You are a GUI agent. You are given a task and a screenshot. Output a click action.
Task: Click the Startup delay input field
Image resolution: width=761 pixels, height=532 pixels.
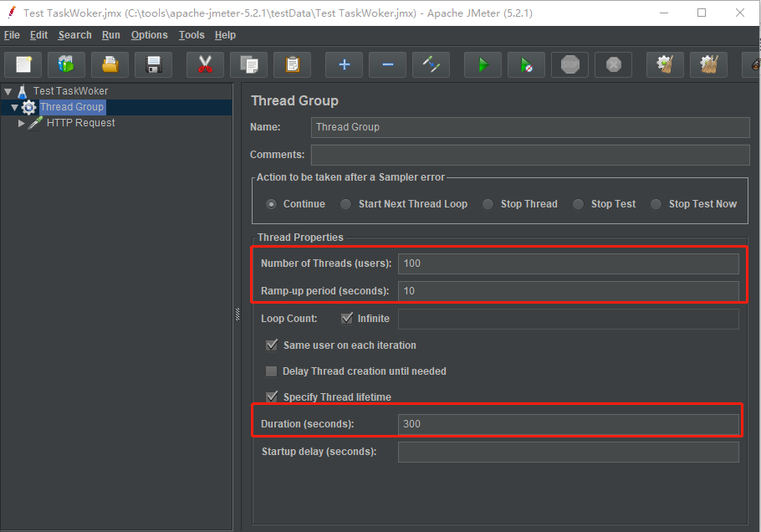point(569,452)
